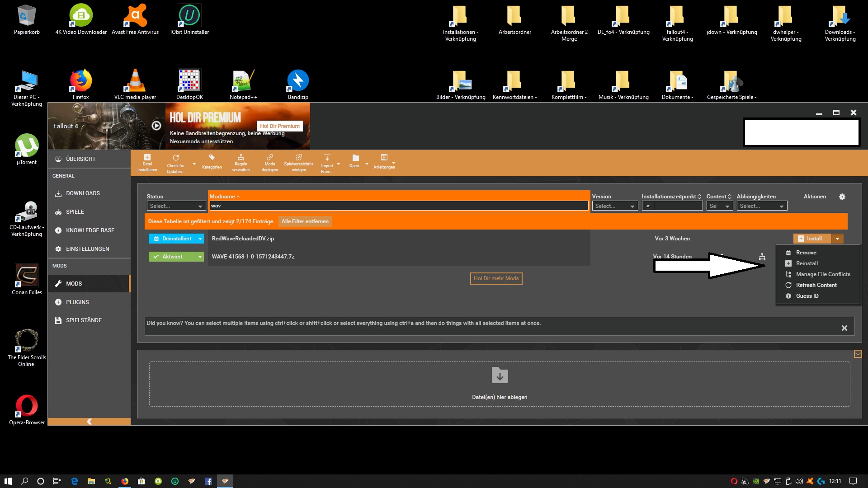The image size is (868, 488).
Task: Collapse the sidebar with bottom chevron
Action: coord(89,422)
